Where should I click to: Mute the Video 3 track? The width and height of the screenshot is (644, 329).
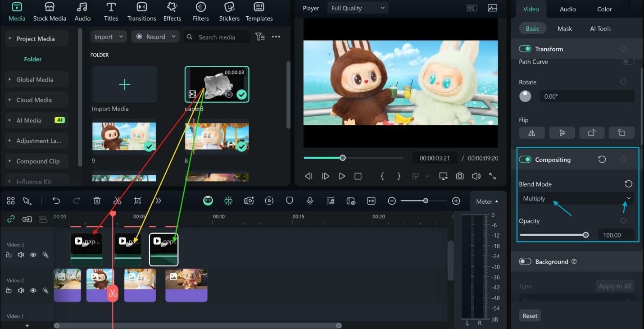coord(21,255)
